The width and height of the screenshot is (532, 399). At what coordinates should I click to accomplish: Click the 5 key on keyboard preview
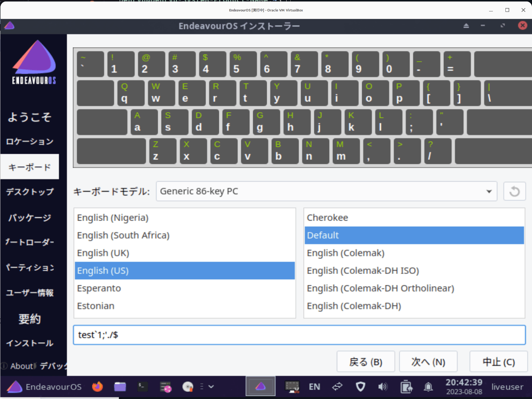pyautogui.click(x=243, y=64)
